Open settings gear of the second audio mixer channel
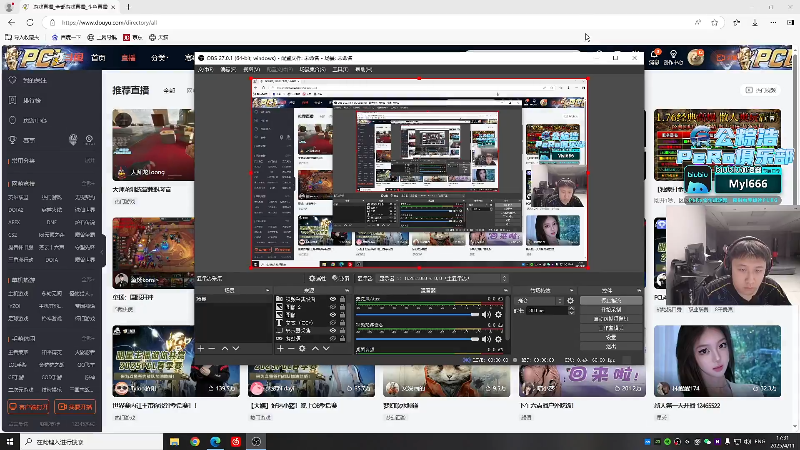This screenshot has height=450, width=800. click(x=498, y=339)
